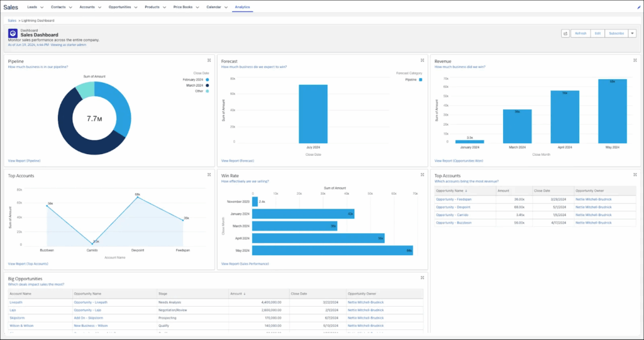Click the Sales Dashboard logo icon
644x340 pixels.
click(x=13, y=33)
